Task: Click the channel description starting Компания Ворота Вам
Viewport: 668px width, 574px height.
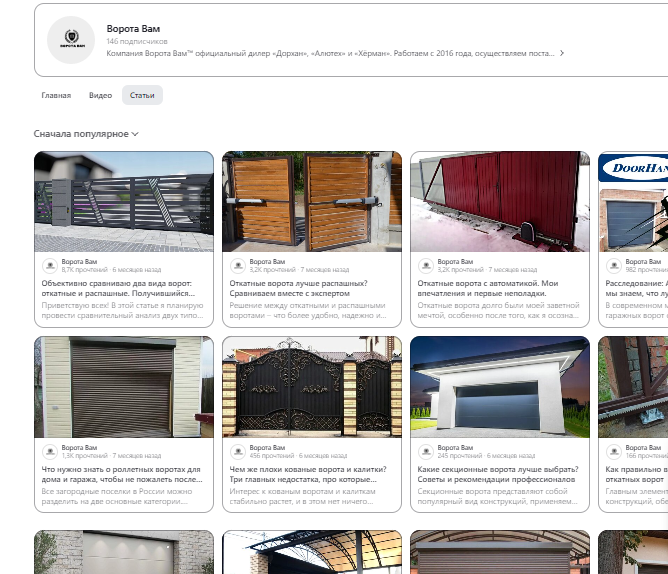Action: point(330,53)
